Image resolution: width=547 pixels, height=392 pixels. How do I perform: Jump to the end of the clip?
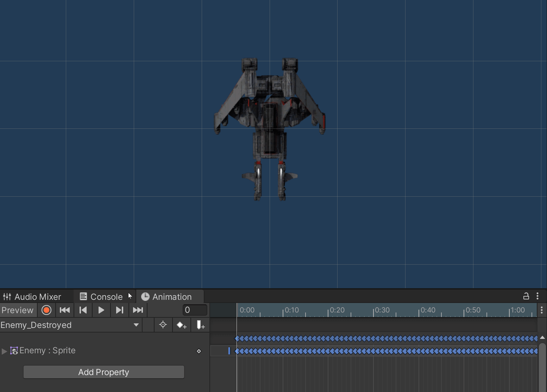pos(138,310)
